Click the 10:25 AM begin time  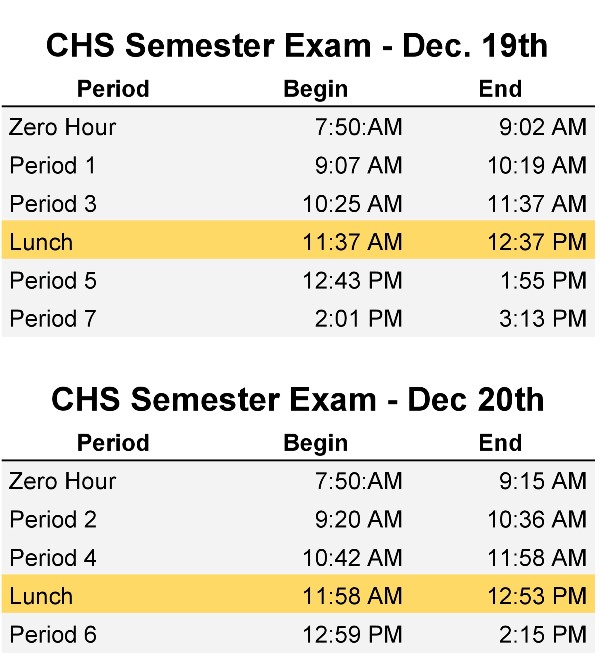(x=352, y=204)
